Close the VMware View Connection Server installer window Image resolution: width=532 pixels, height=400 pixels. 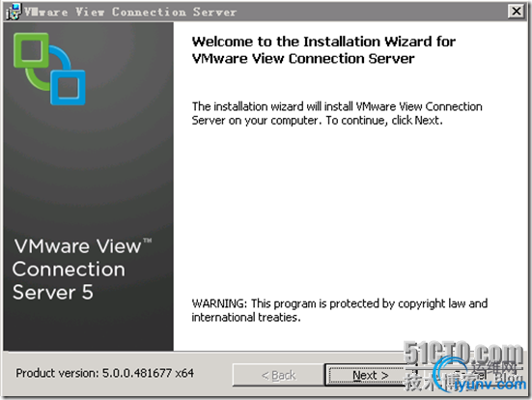[517, 12]
